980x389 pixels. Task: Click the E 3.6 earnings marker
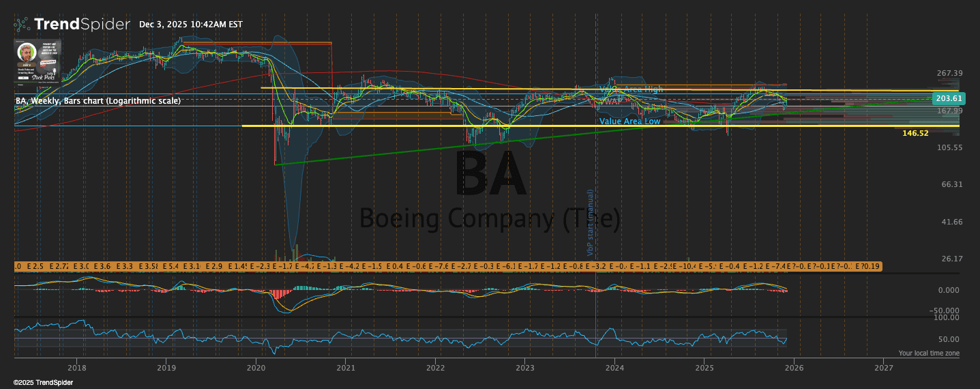tap(103, 265)
